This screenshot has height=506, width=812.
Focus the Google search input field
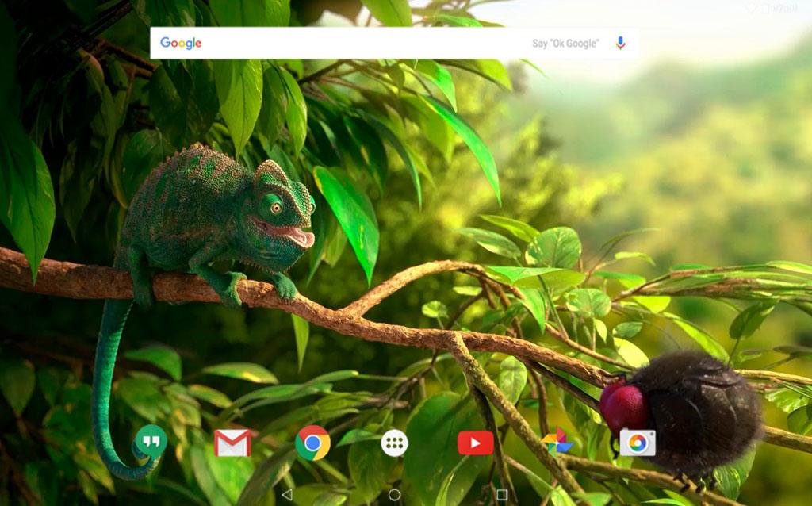[394, 43]
